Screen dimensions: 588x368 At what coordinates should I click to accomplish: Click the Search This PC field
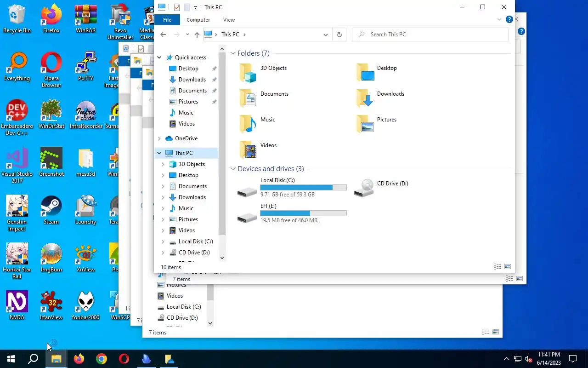click(430, 34)
